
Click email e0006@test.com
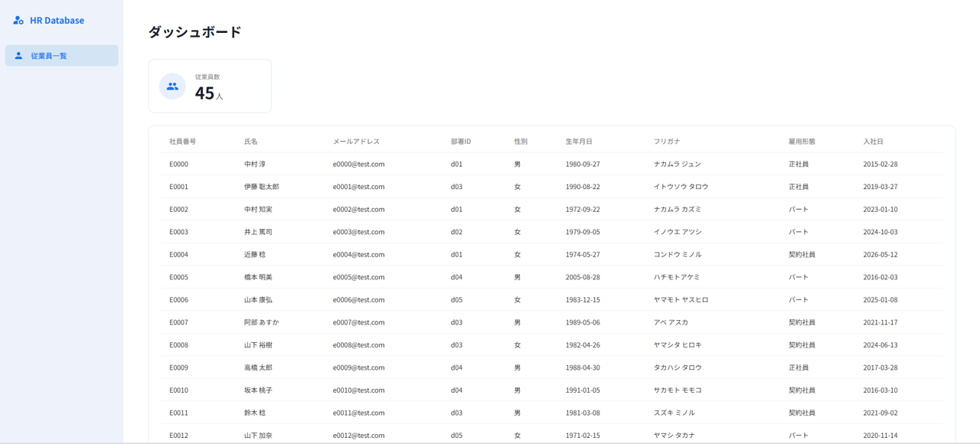(x=358, y=300)
